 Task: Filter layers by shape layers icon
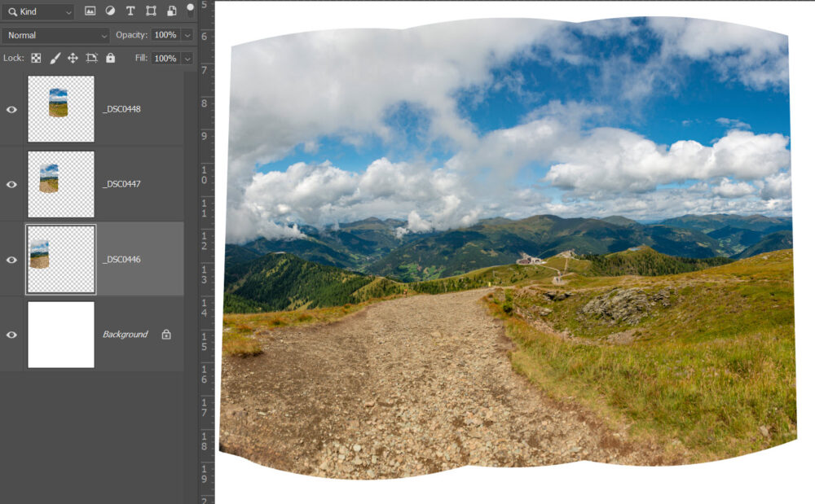coord(151,11)
